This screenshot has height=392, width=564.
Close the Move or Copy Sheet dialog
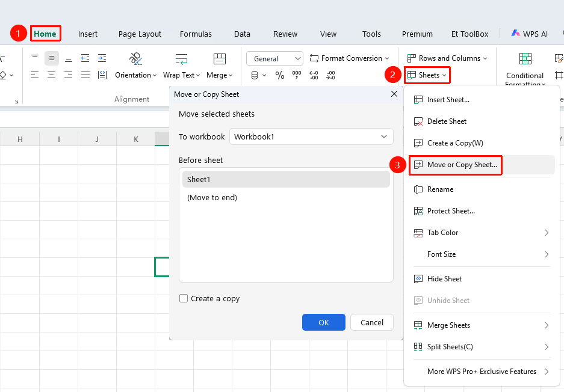pyautogui.click(x=394, y=94)
